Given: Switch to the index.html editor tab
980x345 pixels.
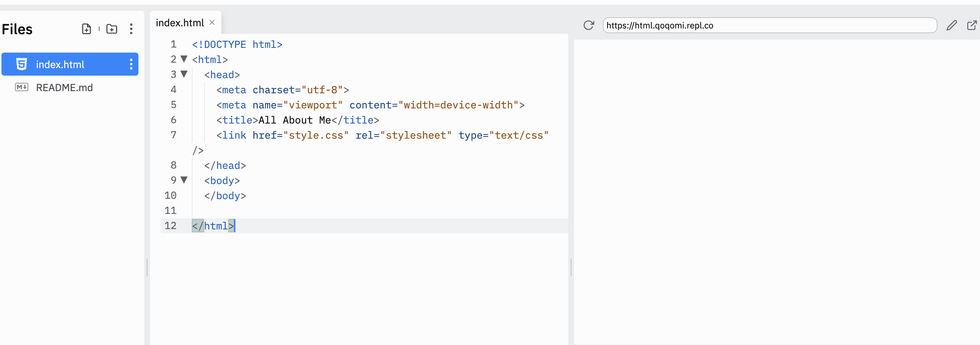Looking at the screenshot, I should (x=180, y=22).
